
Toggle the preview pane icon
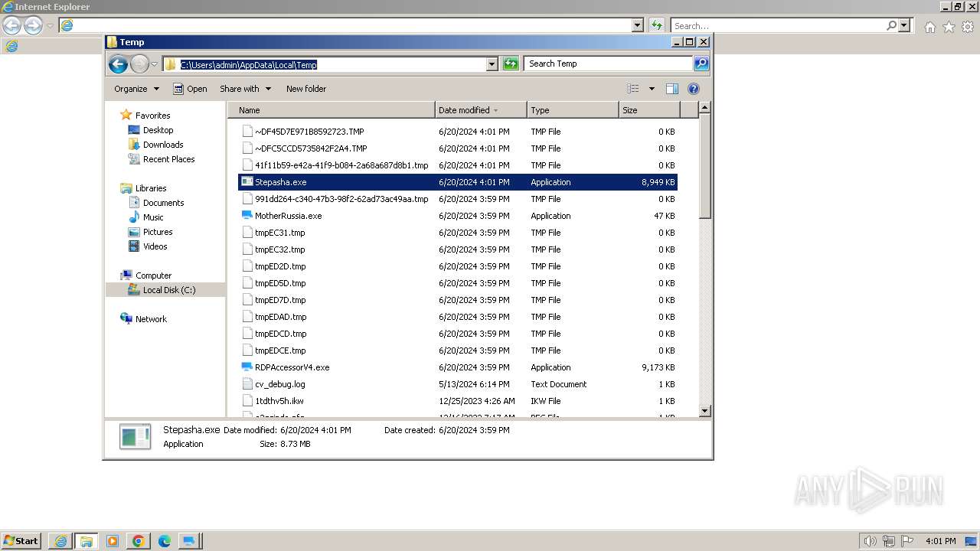671,89
